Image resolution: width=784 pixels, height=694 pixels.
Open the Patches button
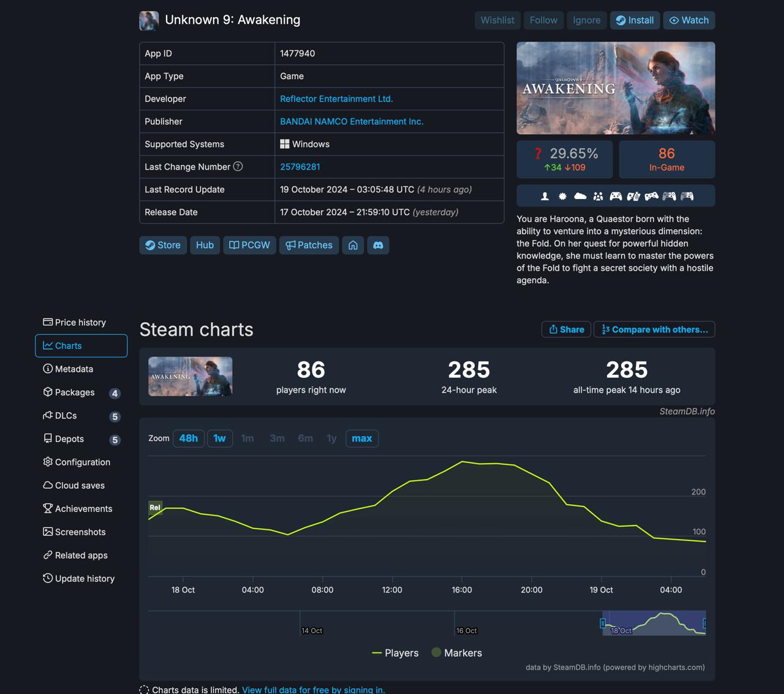tap(309, 245)
